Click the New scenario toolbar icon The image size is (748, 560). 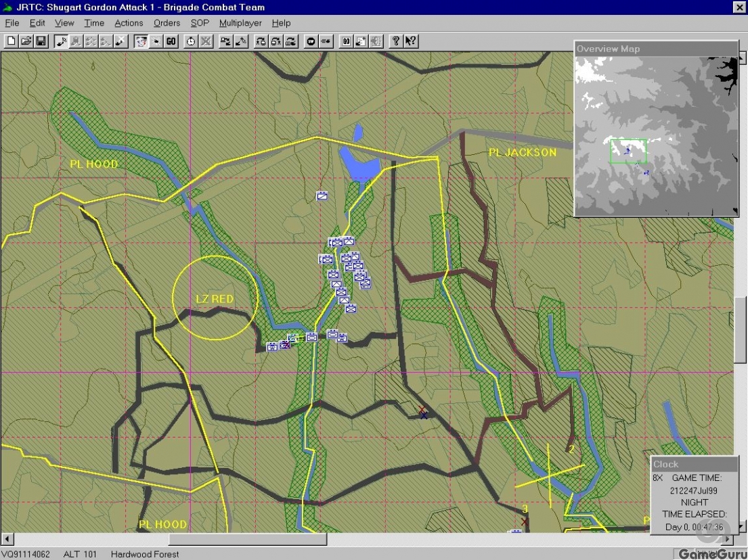tap(11, 41)
